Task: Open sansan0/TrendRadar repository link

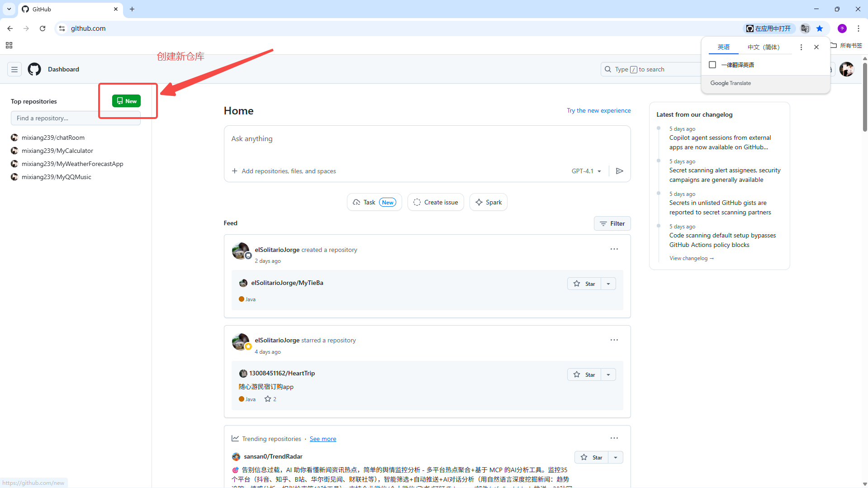Action: pyautogui.click(x=273, y=456)
